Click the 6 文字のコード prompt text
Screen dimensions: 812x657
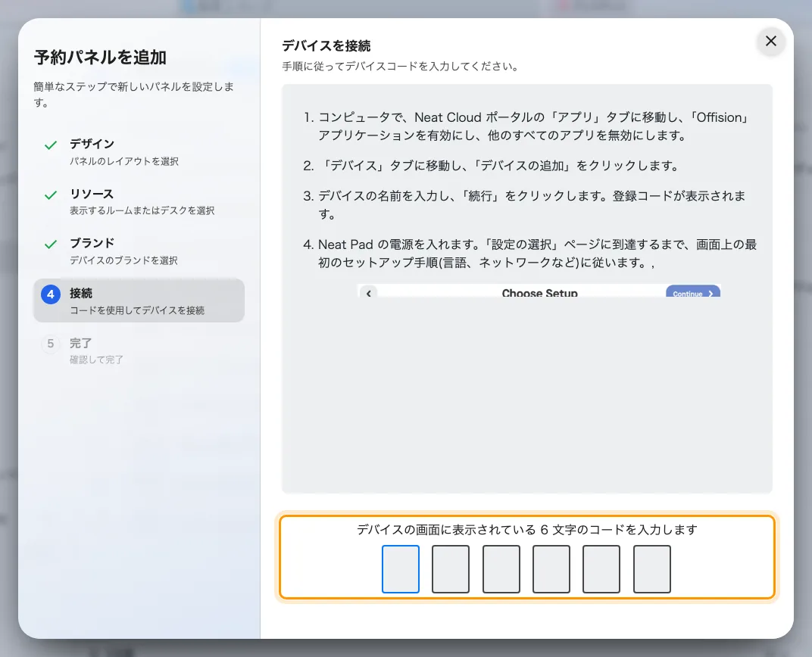pos(527,530)
